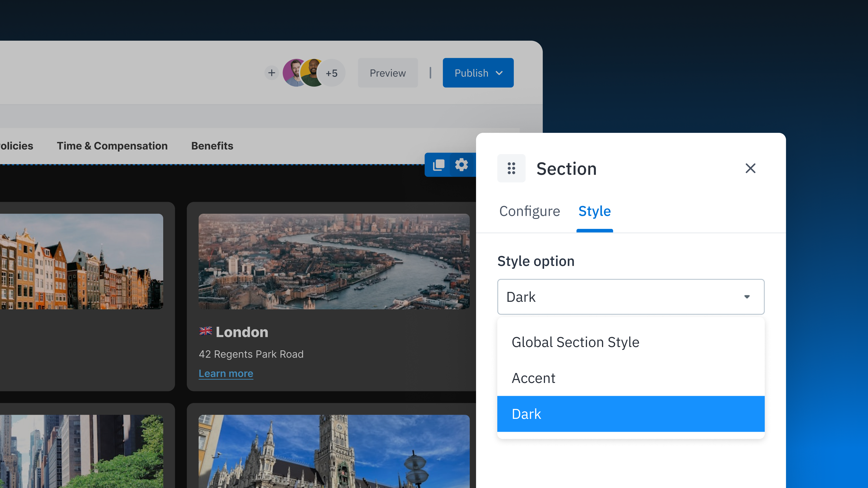Click the add collaborator plus icon
This screenshot has height=488, width=868.
point(271,73)
